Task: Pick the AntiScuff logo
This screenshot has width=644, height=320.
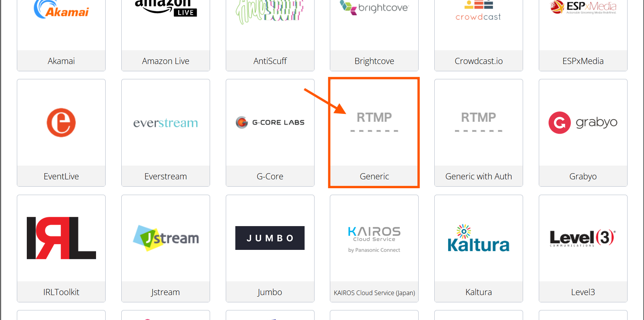Action: click(270, 11)
